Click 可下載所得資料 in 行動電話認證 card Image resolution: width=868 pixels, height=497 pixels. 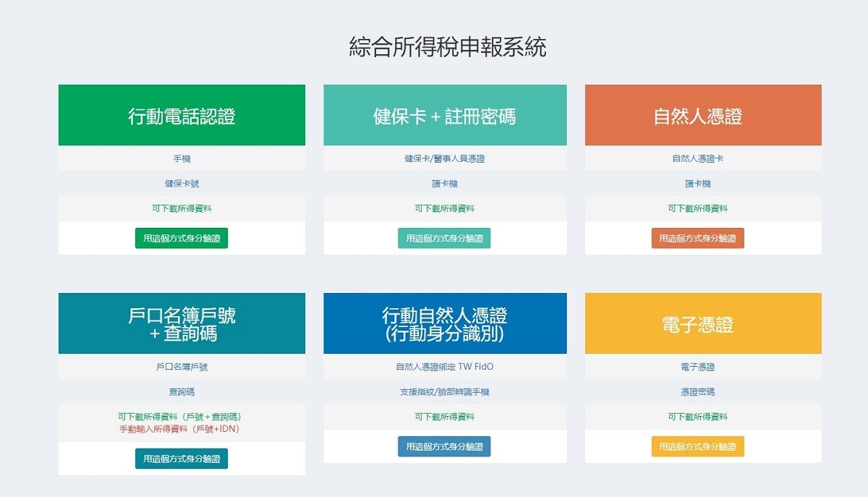pyautogui.click(x=182, y=208)
